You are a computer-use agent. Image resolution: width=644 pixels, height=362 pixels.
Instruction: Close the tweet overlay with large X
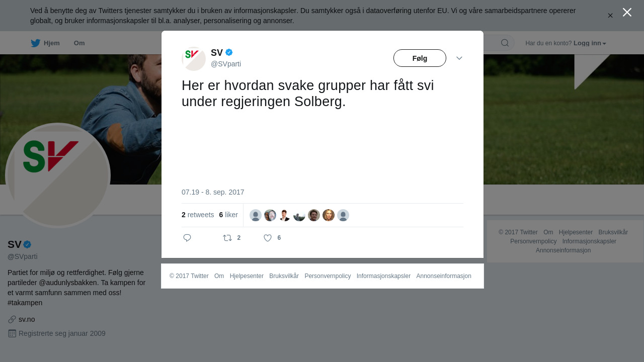tap(627, 12)
